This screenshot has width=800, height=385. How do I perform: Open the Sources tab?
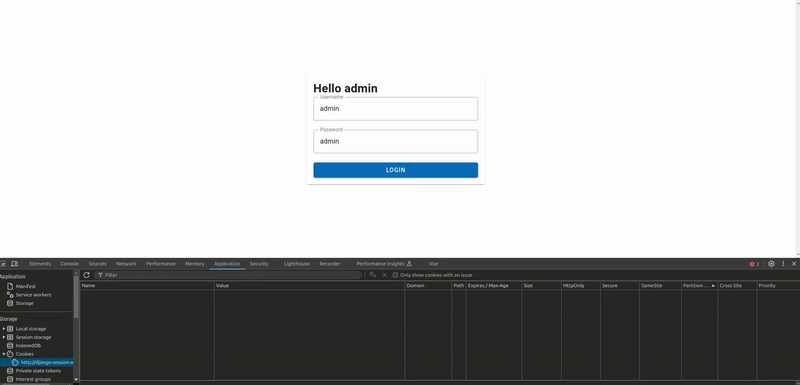point(97,264)
